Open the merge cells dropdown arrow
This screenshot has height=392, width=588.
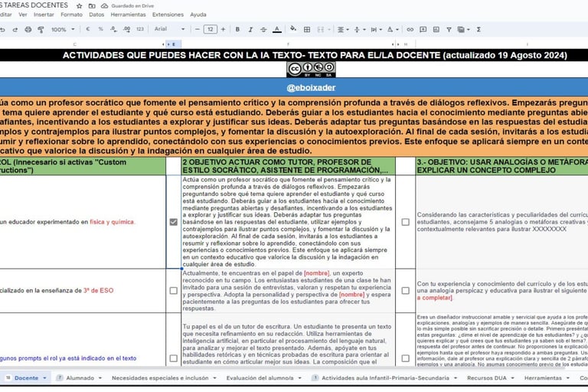[x=329, y=29]
